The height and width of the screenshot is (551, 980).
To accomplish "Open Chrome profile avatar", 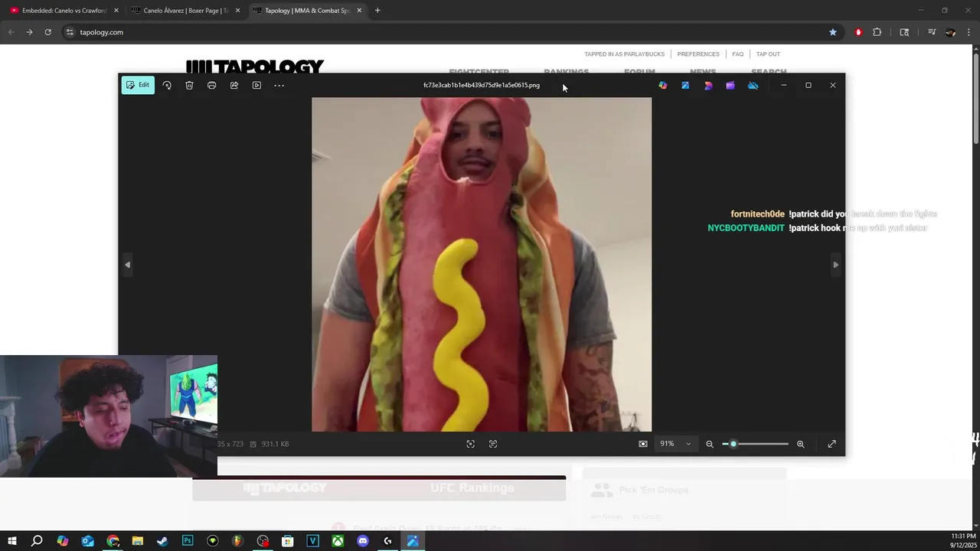I will tap(951, 32).
